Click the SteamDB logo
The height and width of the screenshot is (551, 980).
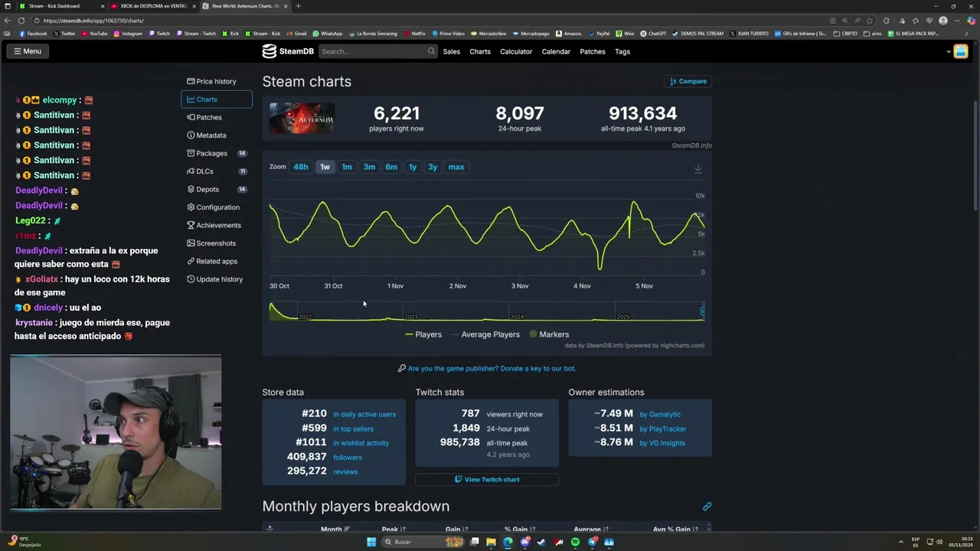(288, 51)
